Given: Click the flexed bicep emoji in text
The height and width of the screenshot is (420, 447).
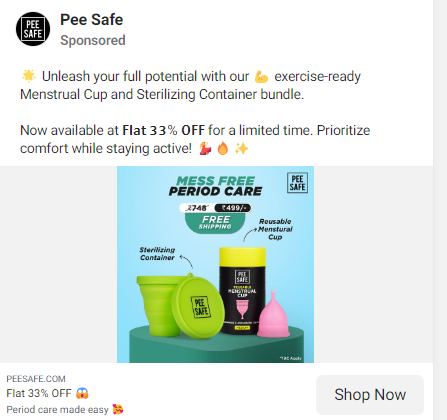Looking at the screenshot, I should (261, 77).
